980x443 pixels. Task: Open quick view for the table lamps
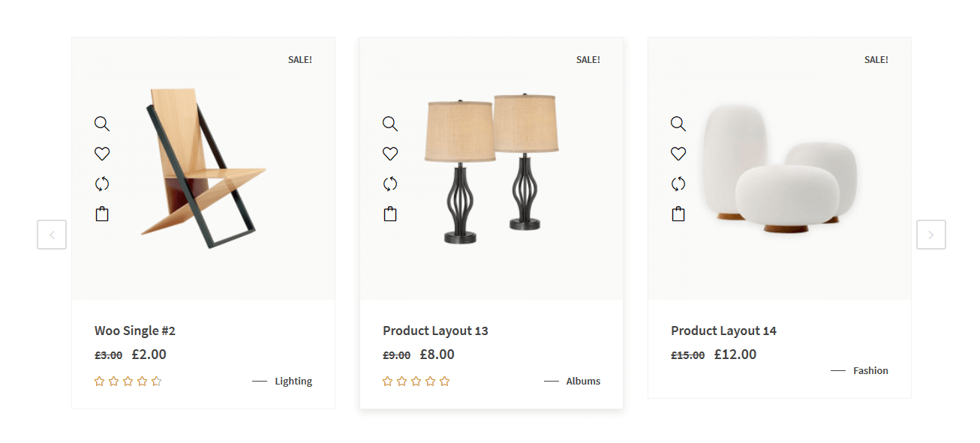pos(390,124)
